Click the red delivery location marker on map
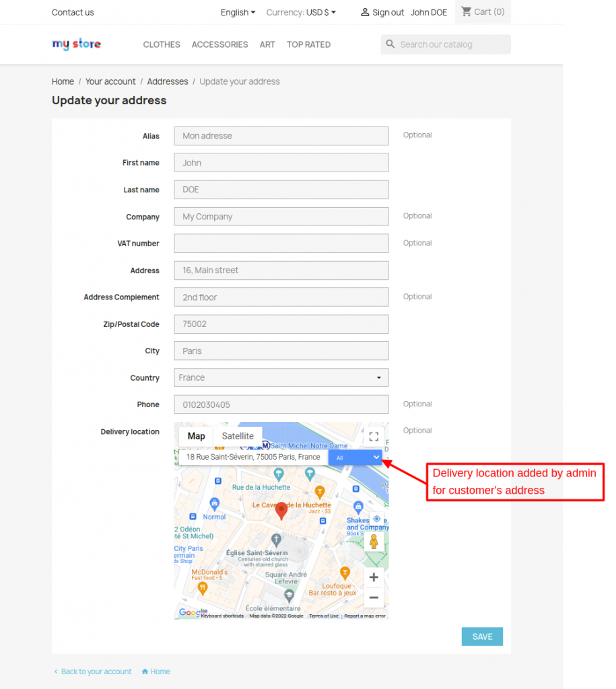Screen dimensions: 616x689 point(281,510)
